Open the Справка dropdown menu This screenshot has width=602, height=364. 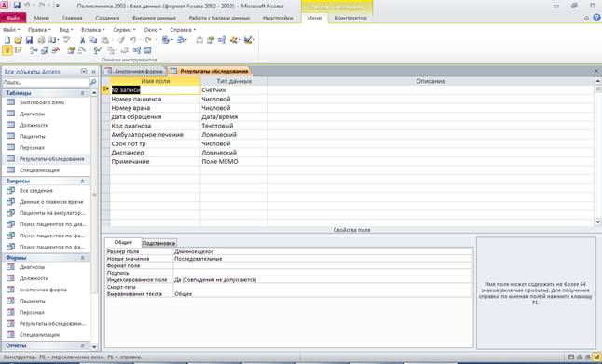click(x=183, y=30)
